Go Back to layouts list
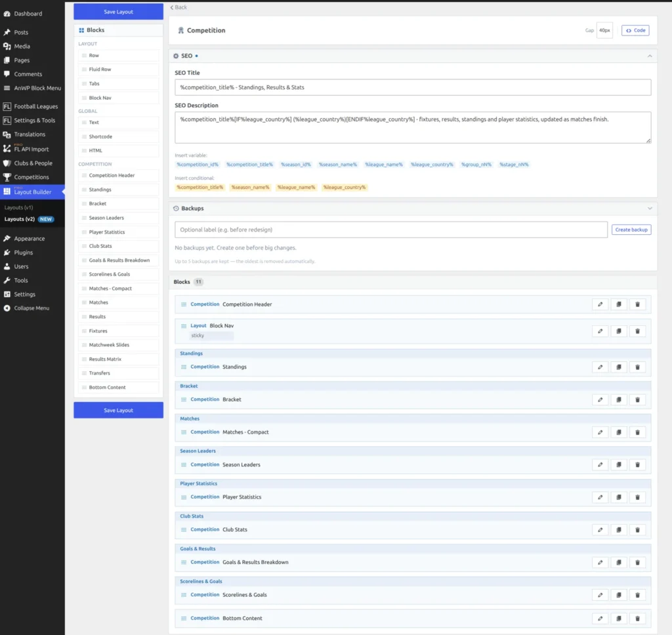Image resolution: width=672 pixels, height=635 pixels. click(178, 7)
